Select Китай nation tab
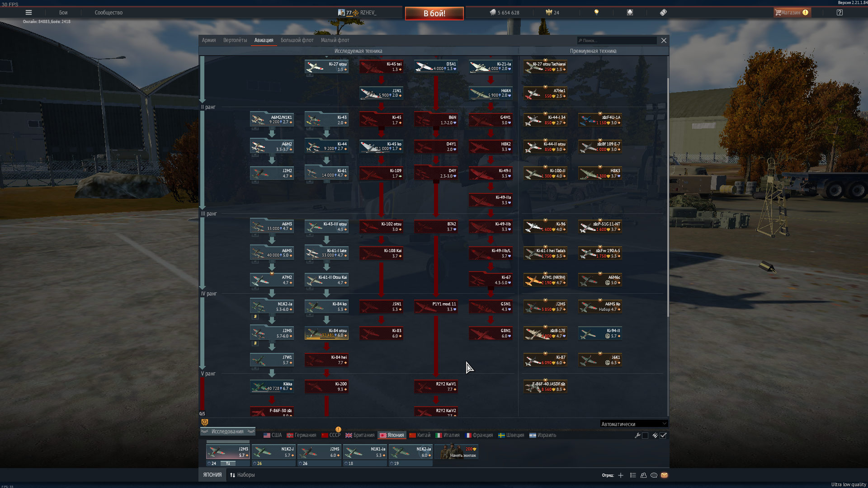The height and width of the screenshot is (488, 868). pyautogui.click(x=420, y=436)
